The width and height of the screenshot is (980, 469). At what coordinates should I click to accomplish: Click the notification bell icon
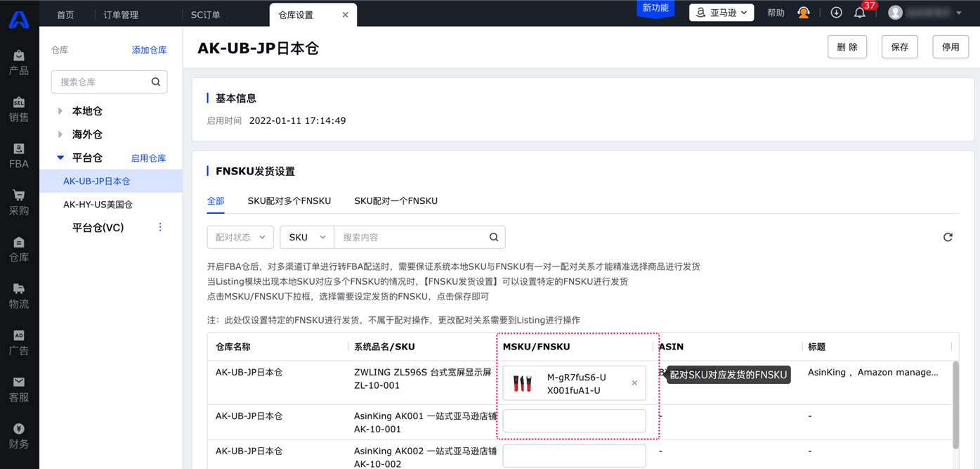pyautogui.click(x=859, y=13)
